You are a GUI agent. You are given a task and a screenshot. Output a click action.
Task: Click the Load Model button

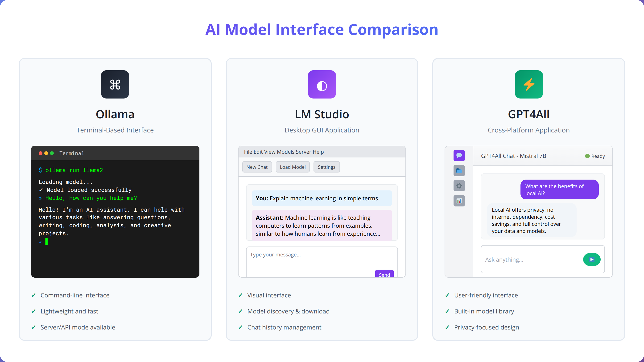click(x=293, y=167)
